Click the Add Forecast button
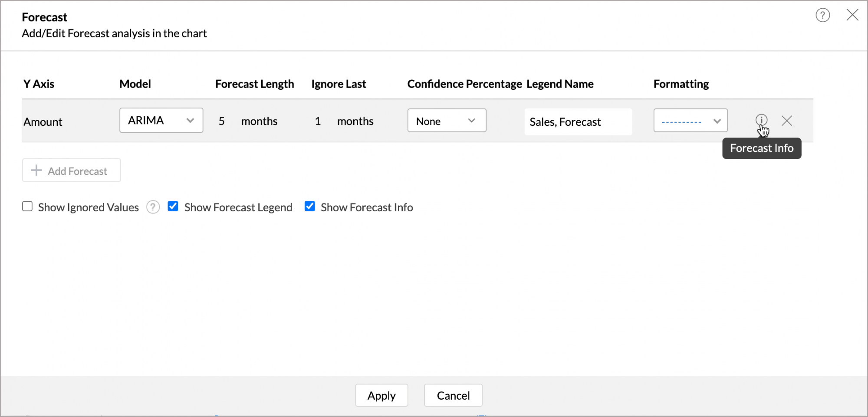The width and height of the screenshot is (868, 417). tap(71, 170)
